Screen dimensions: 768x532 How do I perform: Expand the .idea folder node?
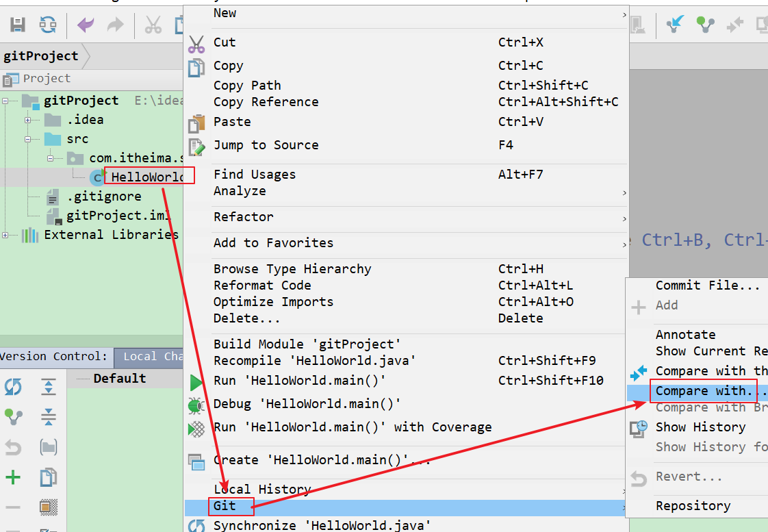29,121
